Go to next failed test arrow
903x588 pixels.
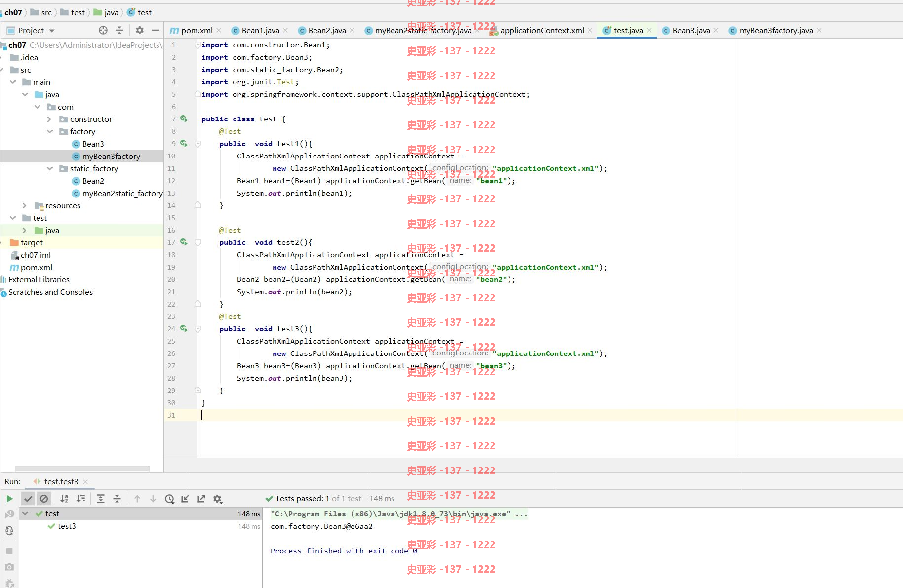click(x=153, y=499)
